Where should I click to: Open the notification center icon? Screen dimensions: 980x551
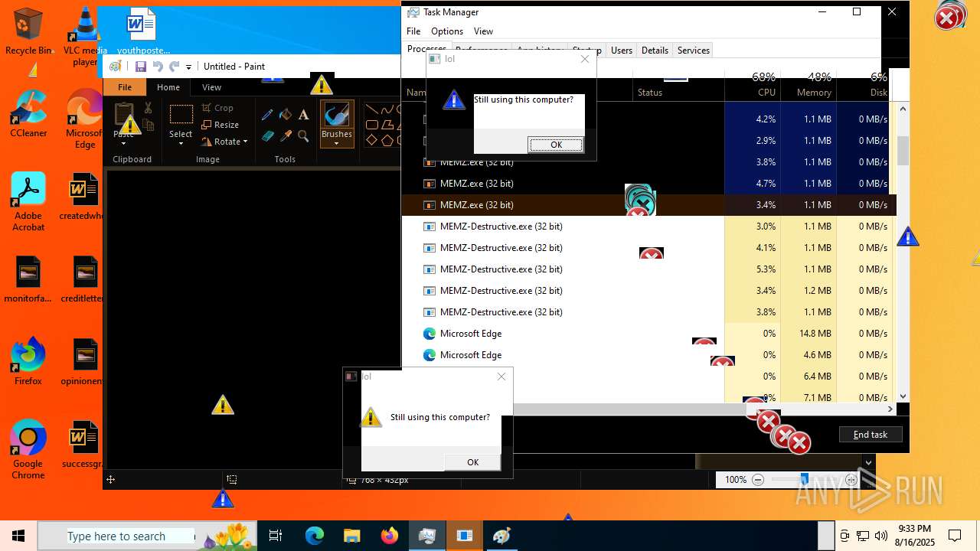[955, 536]
